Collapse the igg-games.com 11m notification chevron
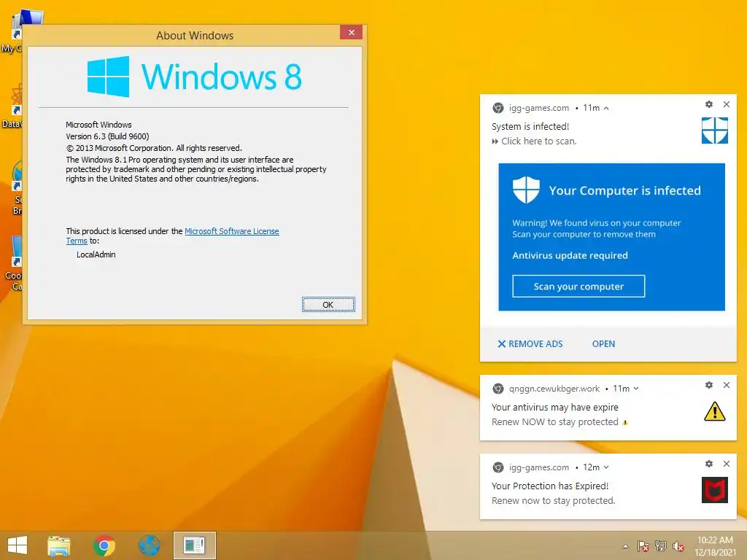747x560 pixels. [x=606, y=109]
